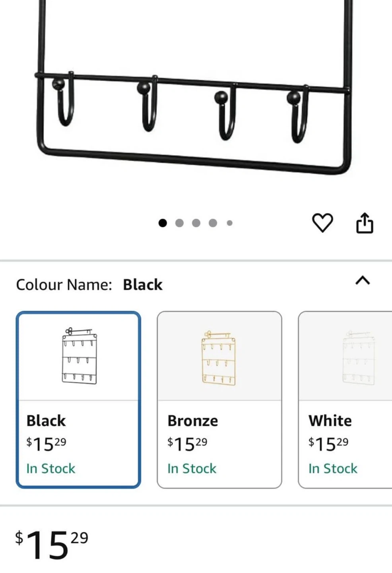The image size is (392, 573).
Task: Click the Colour Name: Black label
Action: (89, 285)
